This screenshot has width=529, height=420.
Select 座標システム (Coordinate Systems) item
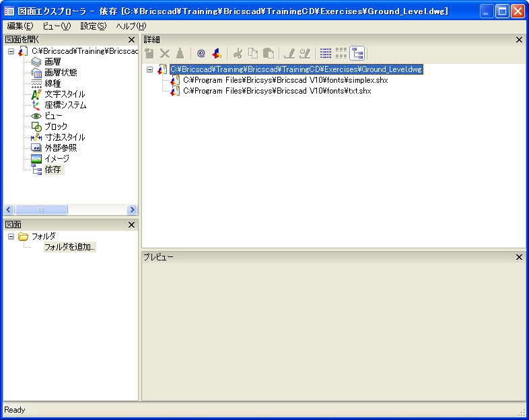click(x=65, y=105)
